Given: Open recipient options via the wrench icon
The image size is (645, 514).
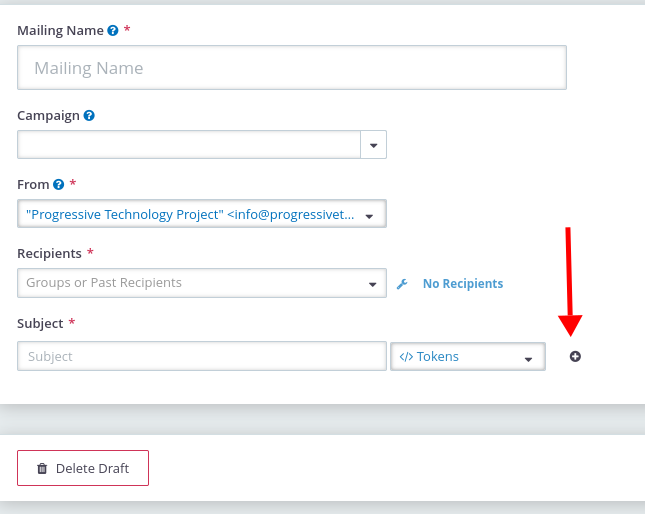Looking at the screenshot, I should pyautogui.click(x=402, y=284).
